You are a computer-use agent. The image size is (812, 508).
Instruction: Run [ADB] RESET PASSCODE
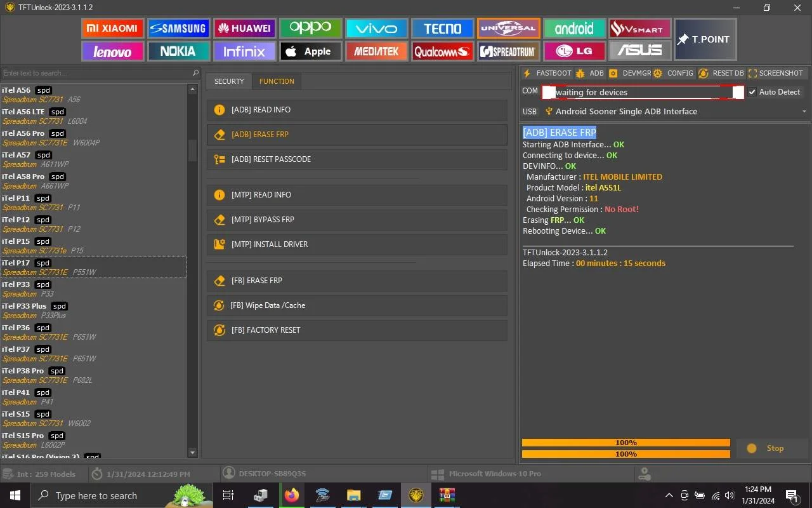357,159
